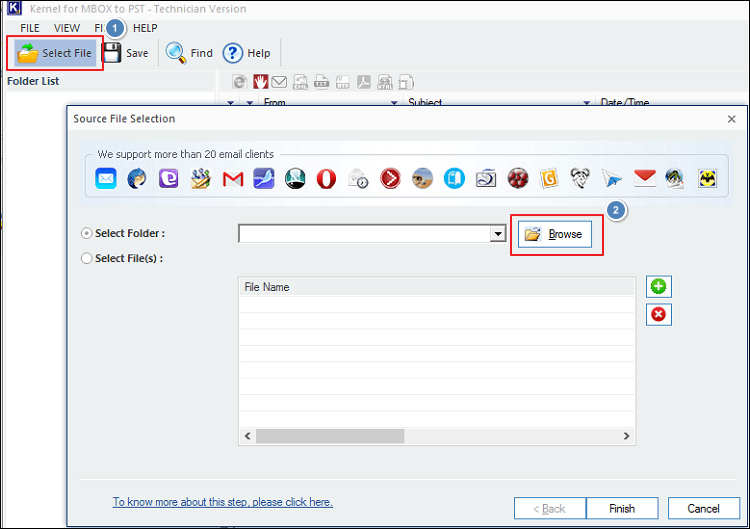The height and width of the screenshot is (529, 750).
Task: Click the PDF export icon
Action: click(x=364, y=82)
